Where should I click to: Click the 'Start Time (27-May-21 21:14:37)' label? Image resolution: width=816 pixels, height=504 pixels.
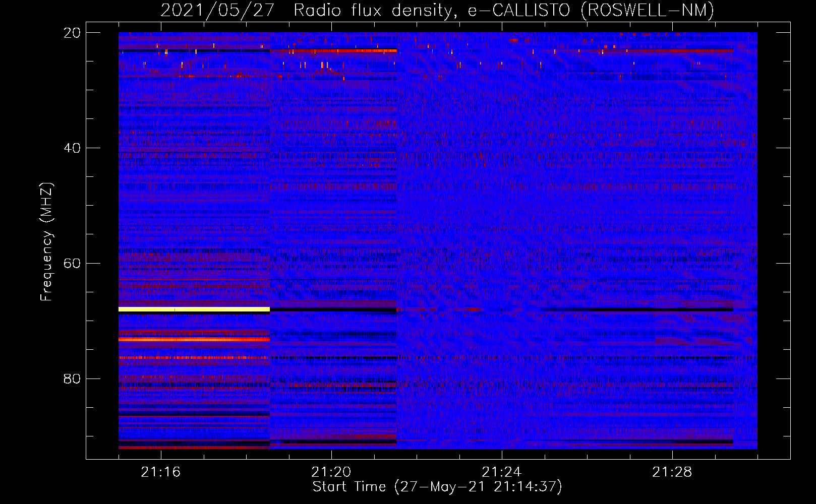point(437,487)
